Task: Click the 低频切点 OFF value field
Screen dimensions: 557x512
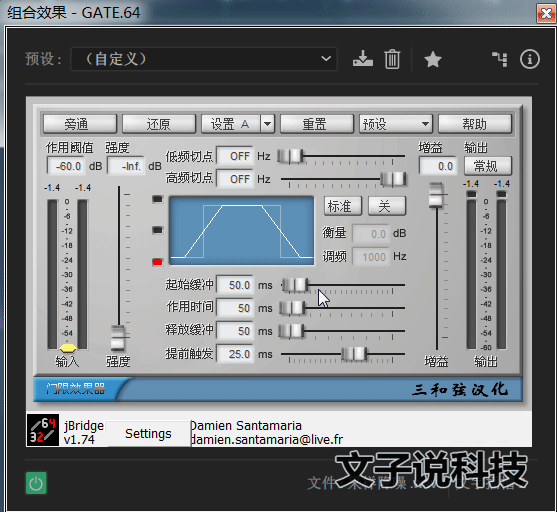Action: coord(235,156)
